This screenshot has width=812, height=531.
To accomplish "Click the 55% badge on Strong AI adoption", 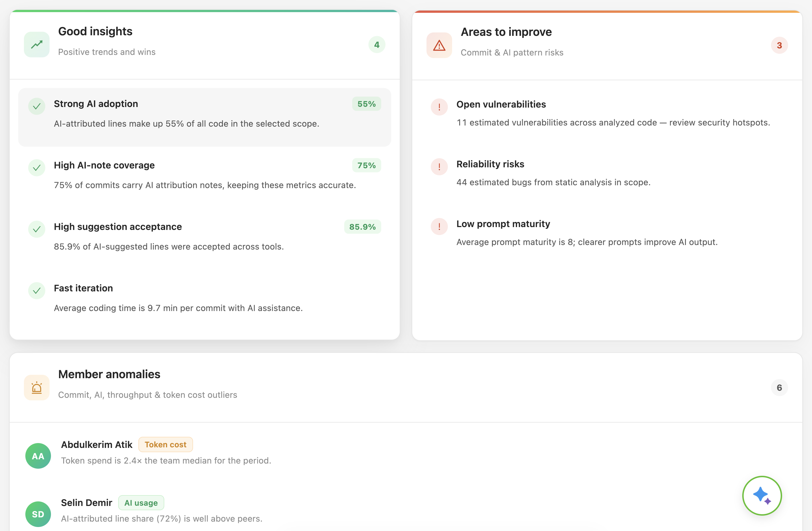I will tap(366, 104).
